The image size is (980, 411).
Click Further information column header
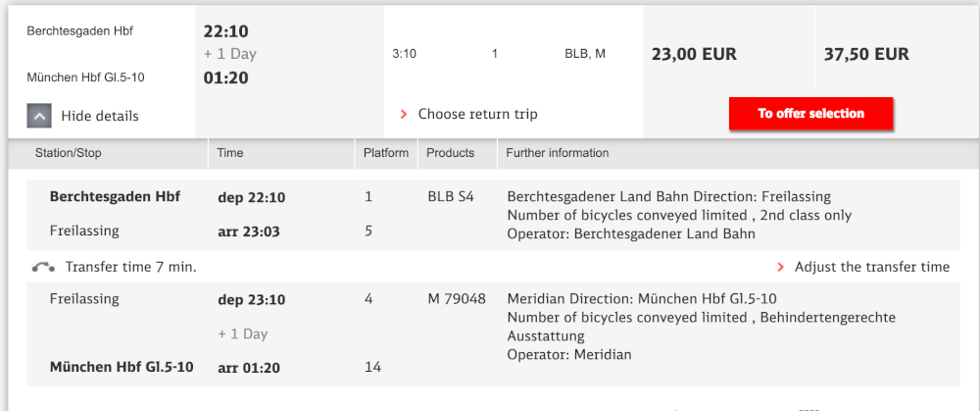coord(558,153)
